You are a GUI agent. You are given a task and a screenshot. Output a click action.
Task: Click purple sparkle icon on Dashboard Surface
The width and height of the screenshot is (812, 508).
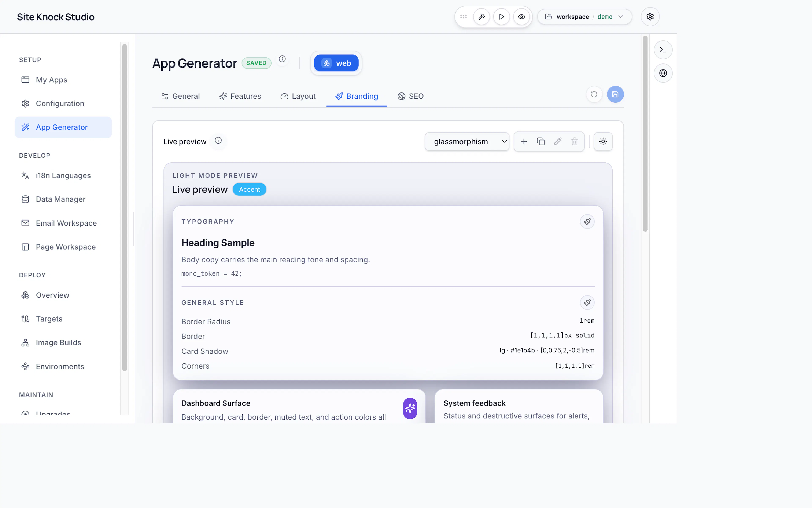[x=410, y=409]
